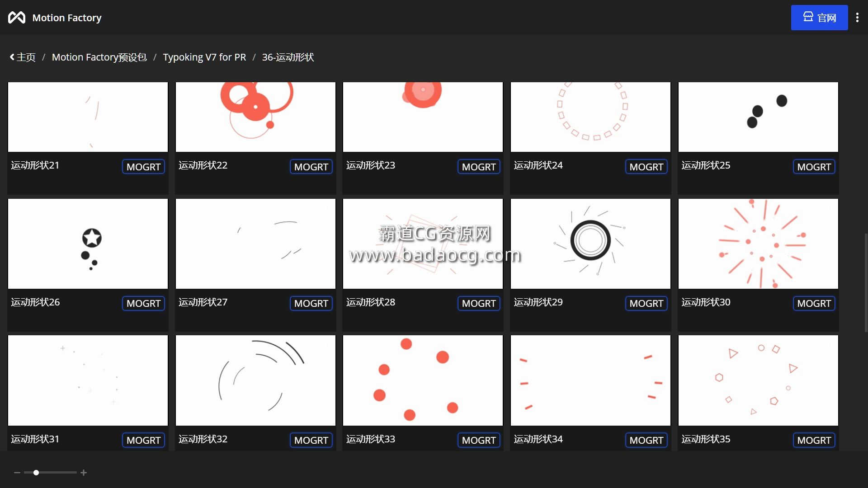Viewport: 868px width, 488px height.
Task: Click the 运动形状32 name label
Action: (x=203, y=439)
